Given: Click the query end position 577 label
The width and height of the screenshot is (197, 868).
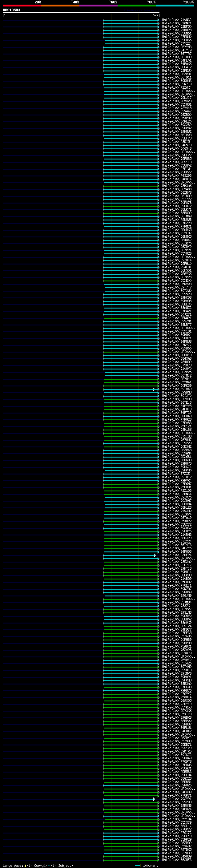Looking at the screenshot, I should click(x=155, y=15).
